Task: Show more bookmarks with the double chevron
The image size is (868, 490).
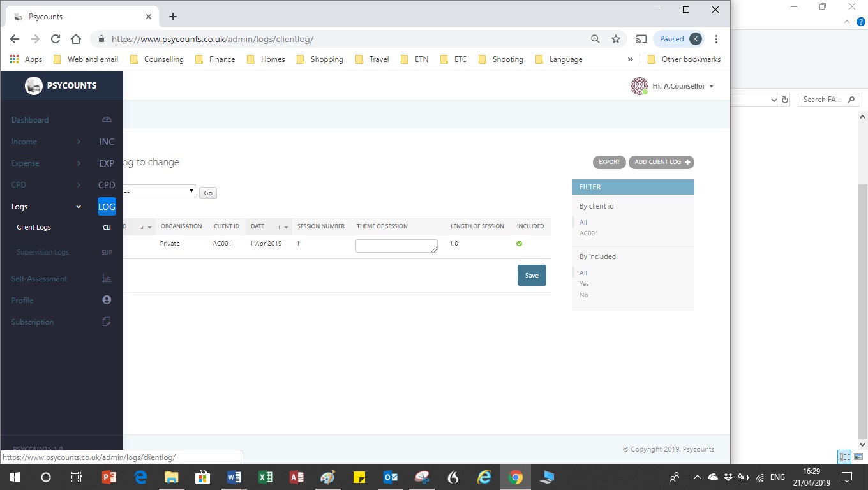Action: click(x=631, y=59)
